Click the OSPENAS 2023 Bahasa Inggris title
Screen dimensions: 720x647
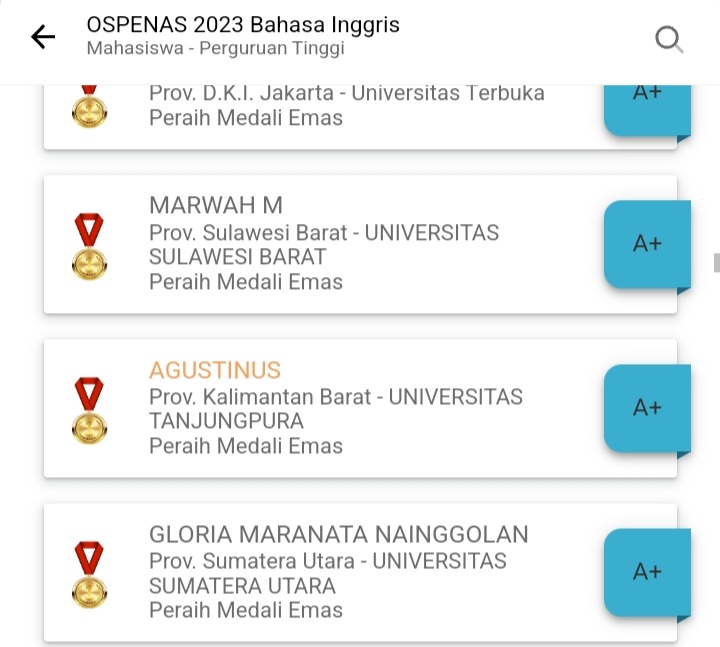[243, 25]
